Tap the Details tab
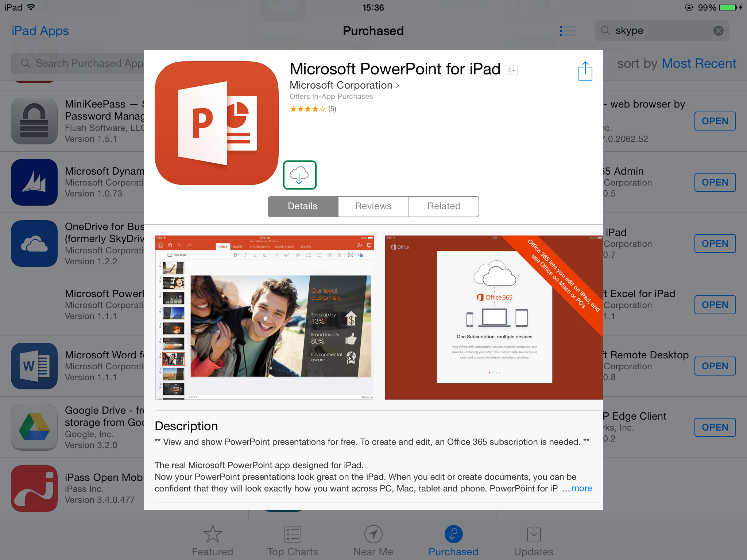 [x=302, y=206]
